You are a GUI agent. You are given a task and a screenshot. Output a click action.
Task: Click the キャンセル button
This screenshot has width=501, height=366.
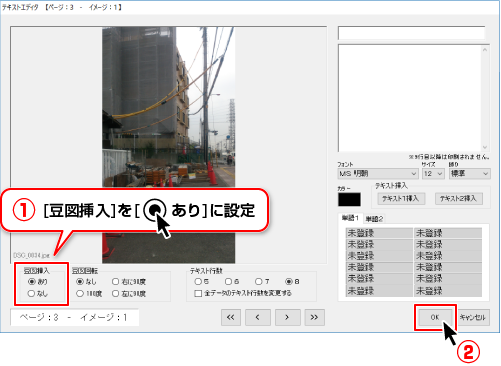pyautogui.click(x=472, y=317)
